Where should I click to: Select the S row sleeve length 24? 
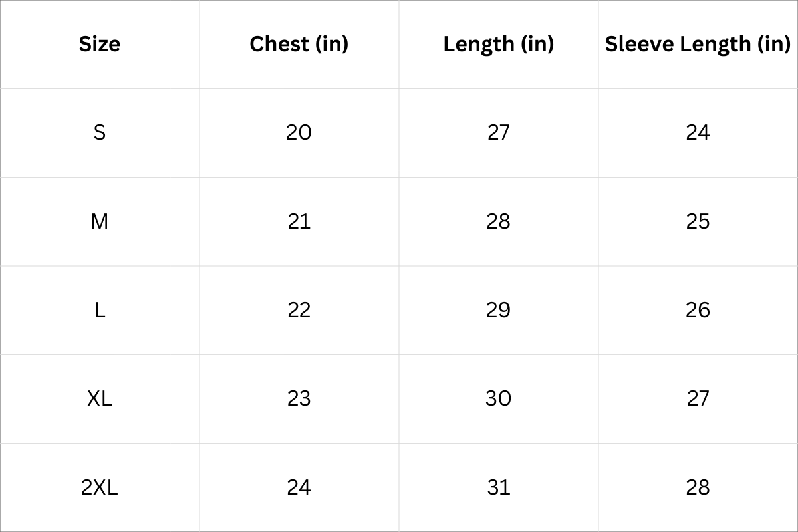click(698, 133)
